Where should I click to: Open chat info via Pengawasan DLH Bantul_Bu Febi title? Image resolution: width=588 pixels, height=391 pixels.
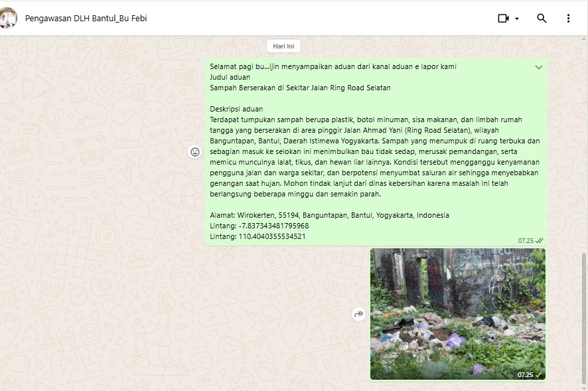(86, 19)
